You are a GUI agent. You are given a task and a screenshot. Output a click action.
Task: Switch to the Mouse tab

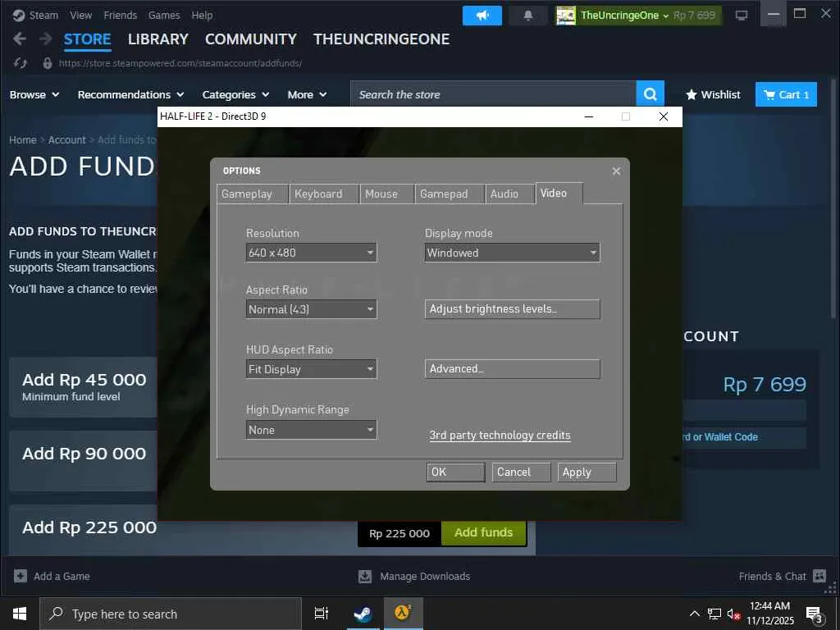pyautogui.click(x=387, y=194)
